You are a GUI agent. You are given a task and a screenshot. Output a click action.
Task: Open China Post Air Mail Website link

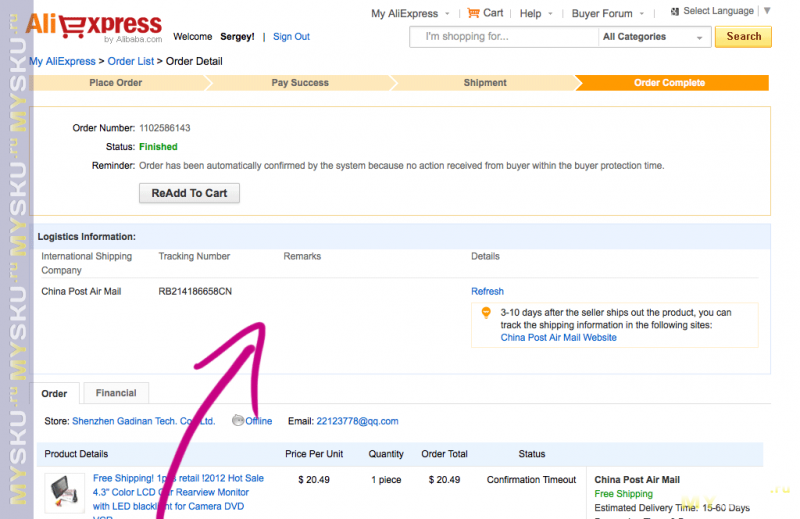[558, 337]
